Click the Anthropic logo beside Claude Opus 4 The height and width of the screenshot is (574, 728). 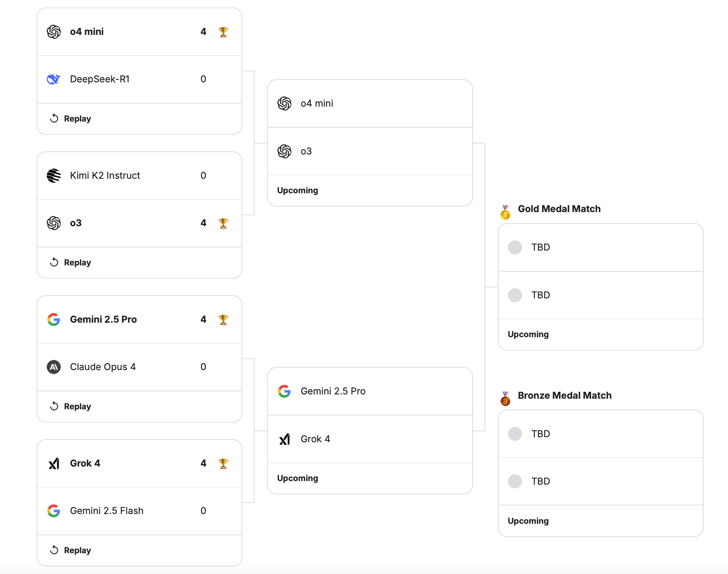point(54,367)
